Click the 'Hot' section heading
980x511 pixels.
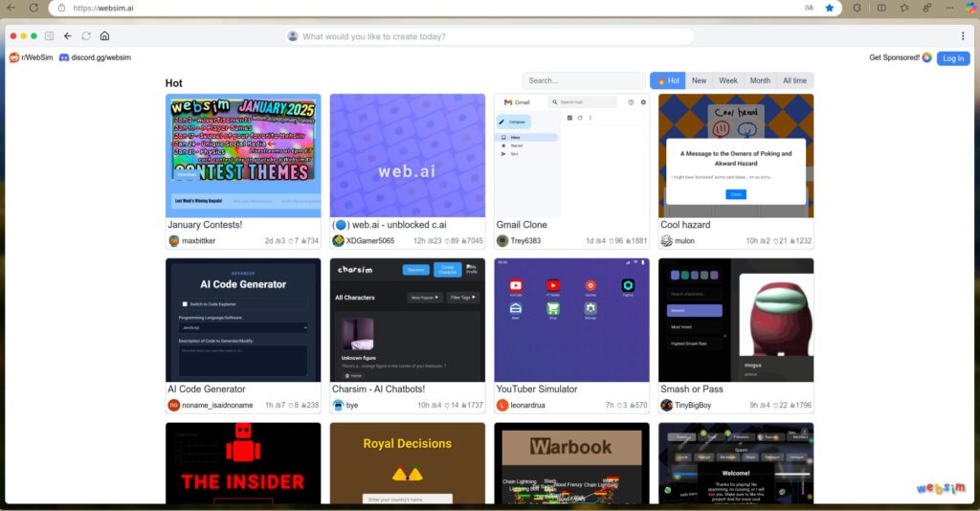pos(174,83)
